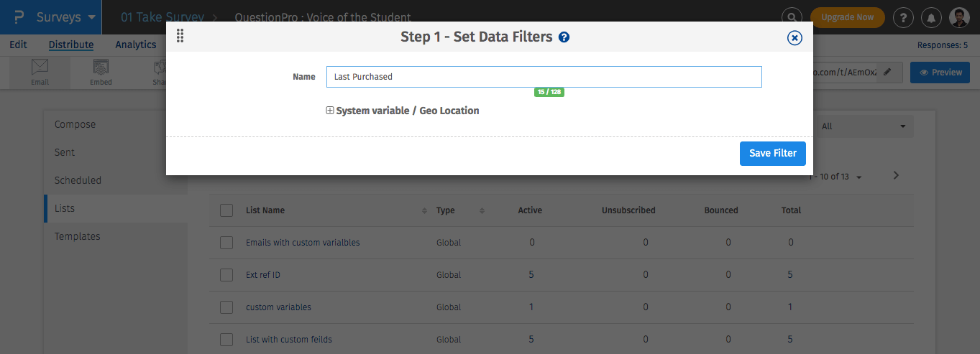The width and height of the screenshot is (980, 354).
Task: Click the drag handle on the dialog
Action: point(180,37)
